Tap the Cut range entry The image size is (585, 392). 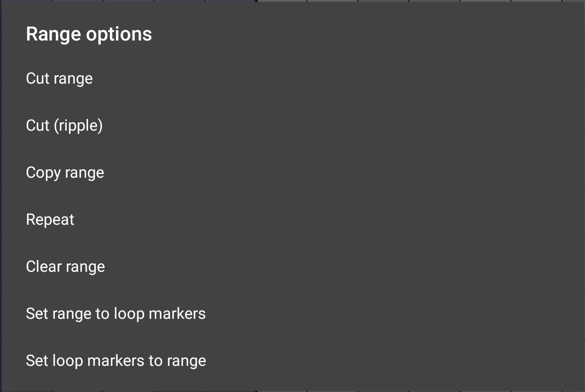59,78
